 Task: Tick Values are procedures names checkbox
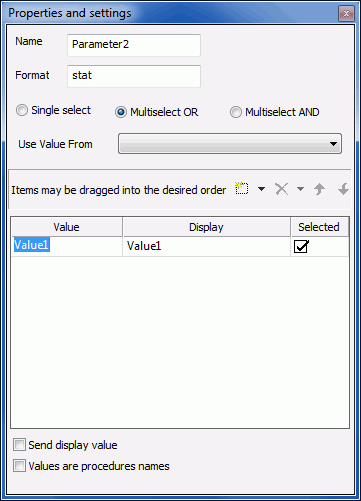coord(19,466)
